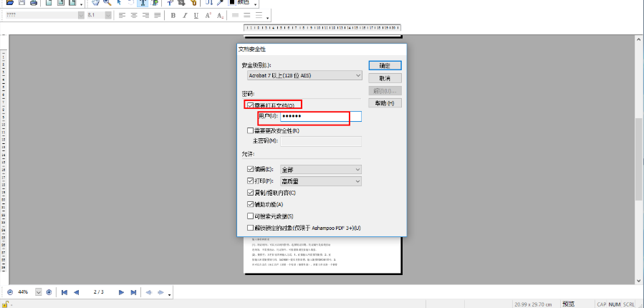This screenshot has height=308, width=644.
Task: Apply superscript formatting
Action: point(208,16)
